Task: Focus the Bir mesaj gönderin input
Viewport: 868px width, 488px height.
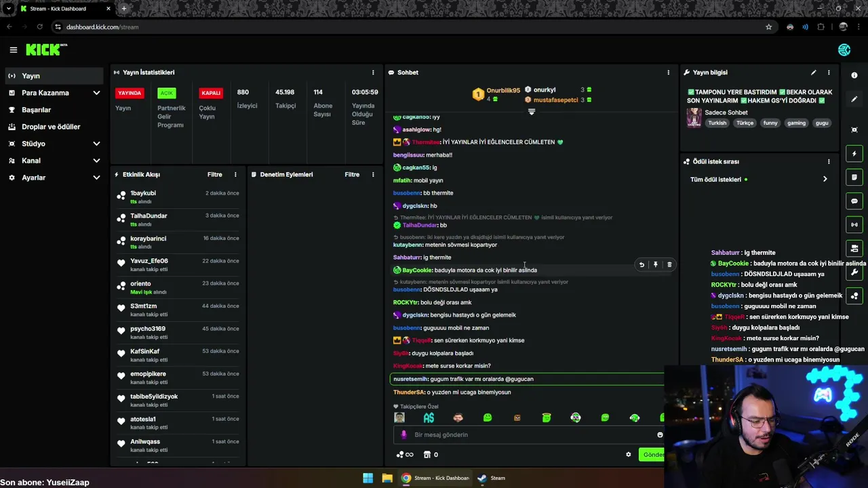Action: 530,434
